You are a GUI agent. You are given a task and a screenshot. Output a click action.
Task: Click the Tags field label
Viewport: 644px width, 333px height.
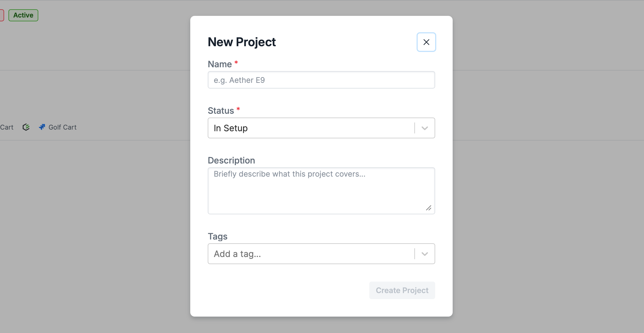(x=218, y=236)
